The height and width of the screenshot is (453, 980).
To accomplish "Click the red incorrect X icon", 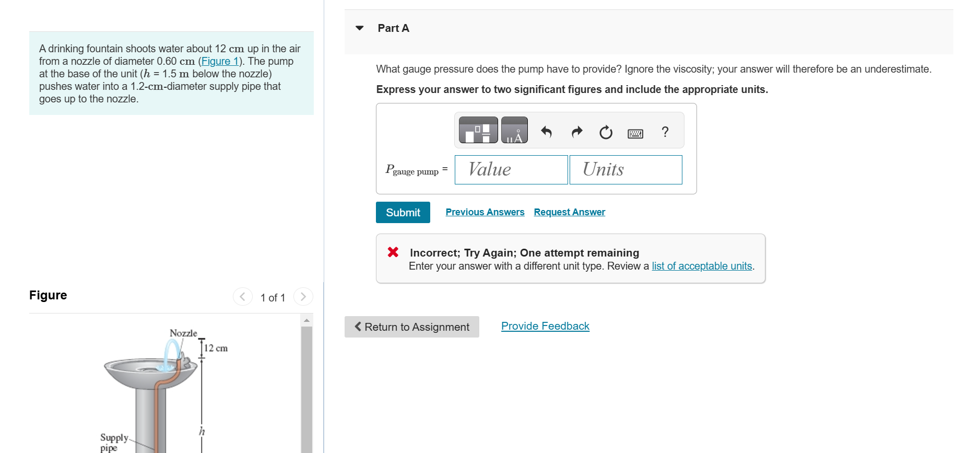I will [393, 252].
